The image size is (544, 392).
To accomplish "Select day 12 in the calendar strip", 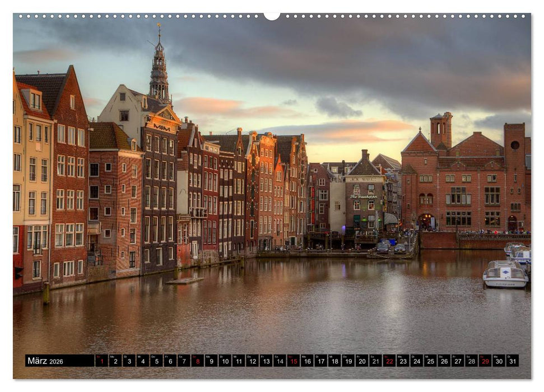I will point(252,361).
